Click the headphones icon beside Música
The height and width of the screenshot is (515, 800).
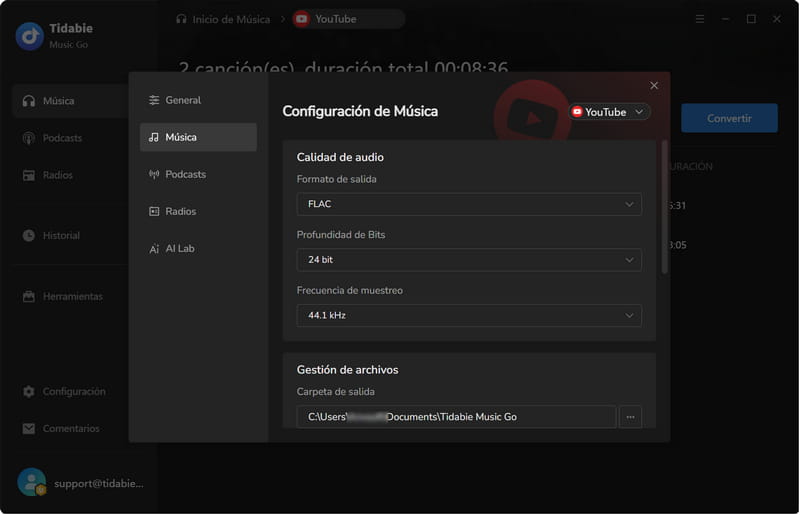[x=29, y=101]
